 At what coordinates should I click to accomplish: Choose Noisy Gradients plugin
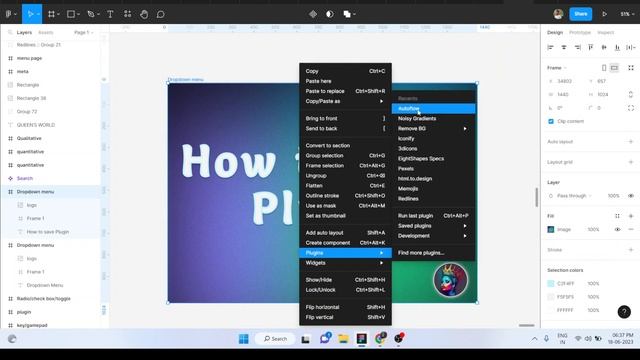pos(433,118)
